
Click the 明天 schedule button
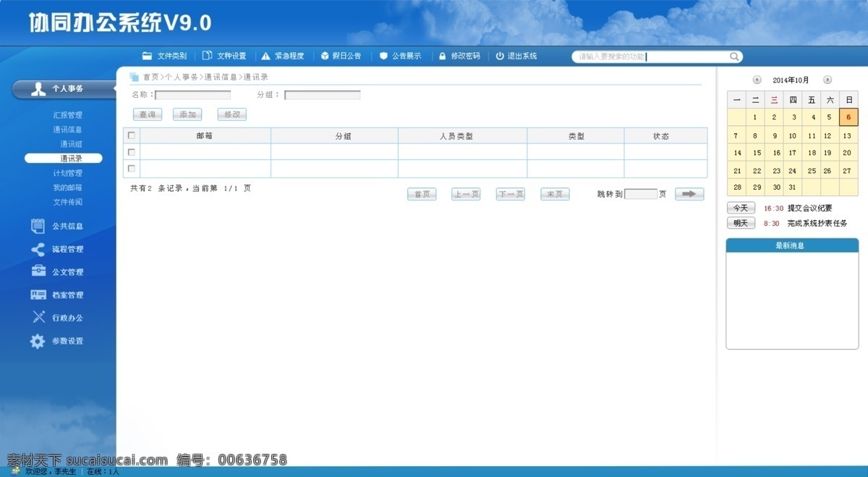(741, 223)
